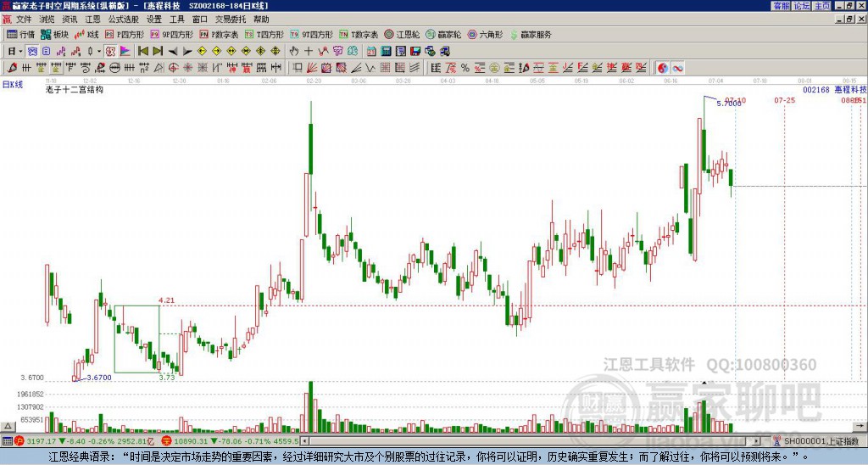
Task: Move chart right with black right arrow
Action: tap(187, 52)
